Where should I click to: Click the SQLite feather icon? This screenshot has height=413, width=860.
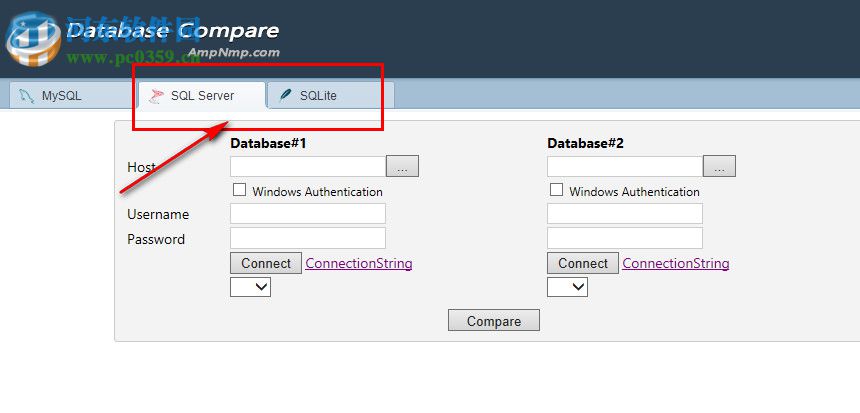[285, 96]
